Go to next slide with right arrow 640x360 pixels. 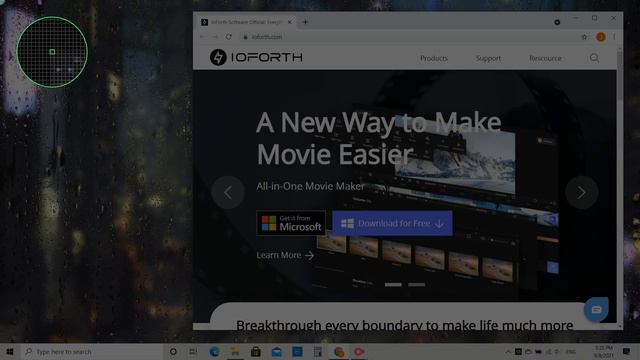[x=581, y=193]
